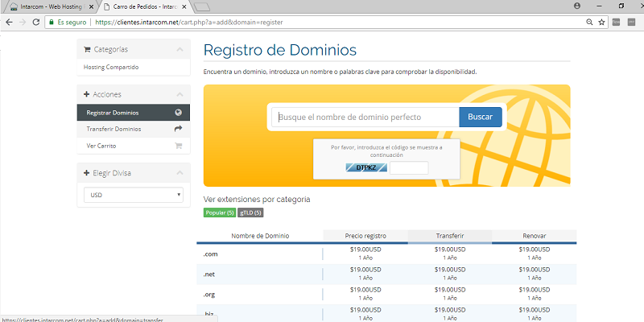Image resolution: width=644 pixels, height=322 pixels.
Task: Click the .net registration price $19.00USD
Action: pyautogui.click(x=365, y=270)
